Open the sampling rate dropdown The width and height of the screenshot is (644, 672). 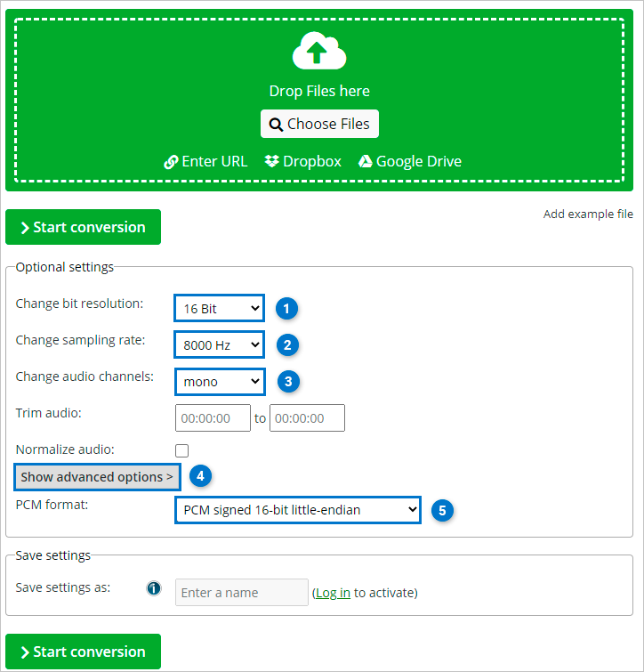220,344
